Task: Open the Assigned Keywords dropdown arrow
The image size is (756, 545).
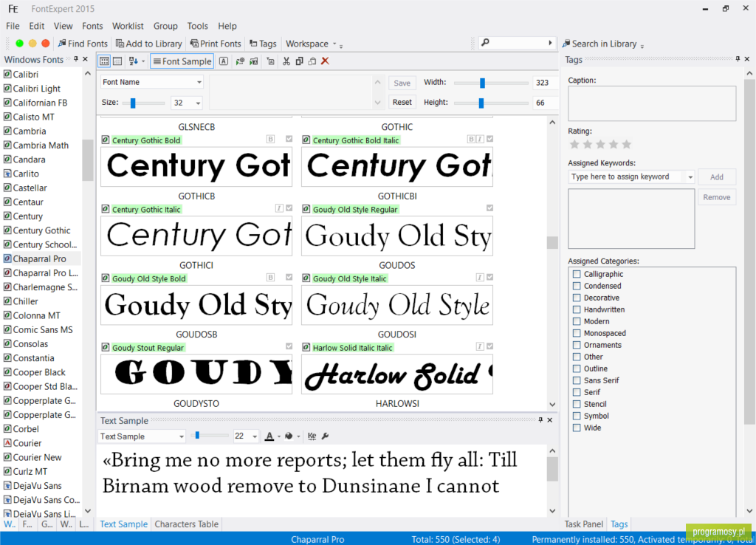Action: pos(690,177)
